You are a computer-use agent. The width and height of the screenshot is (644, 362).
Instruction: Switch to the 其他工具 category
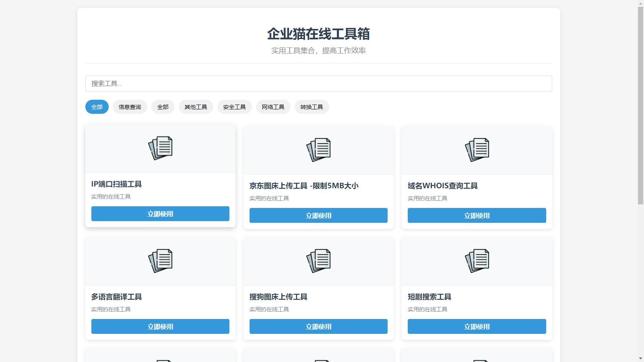click(196, 107)
